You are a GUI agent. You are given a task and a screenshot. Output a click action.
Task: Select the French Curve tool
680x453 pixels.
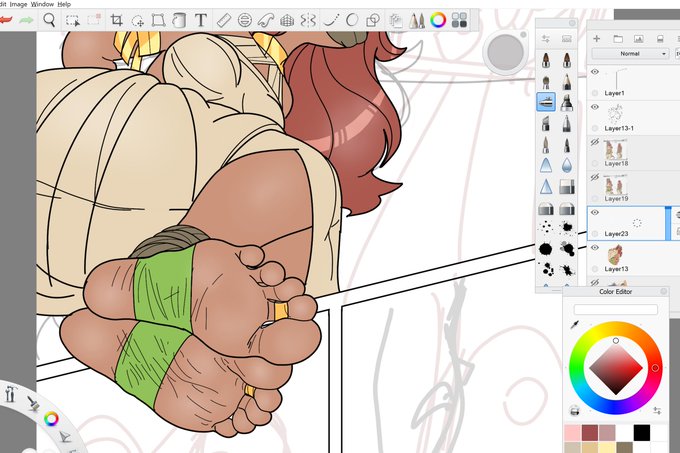coord(265,20)
